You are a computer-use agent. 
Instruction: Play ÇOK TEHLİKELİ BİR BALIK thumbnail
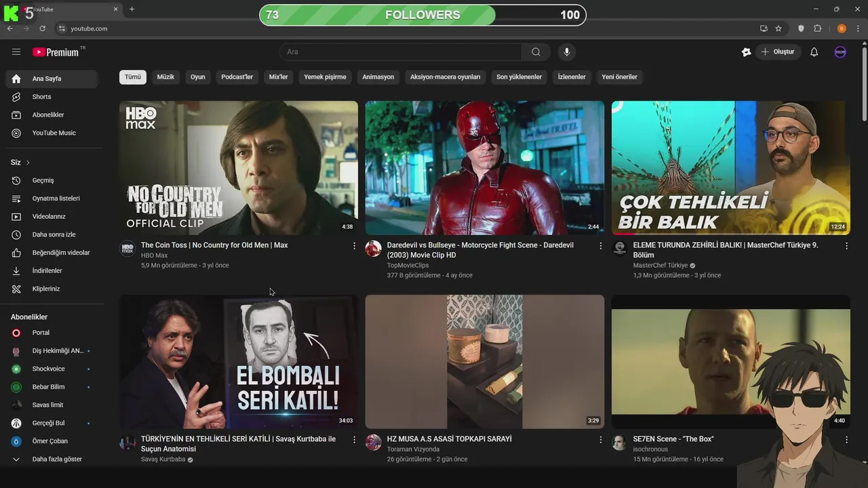coord(731,168)
